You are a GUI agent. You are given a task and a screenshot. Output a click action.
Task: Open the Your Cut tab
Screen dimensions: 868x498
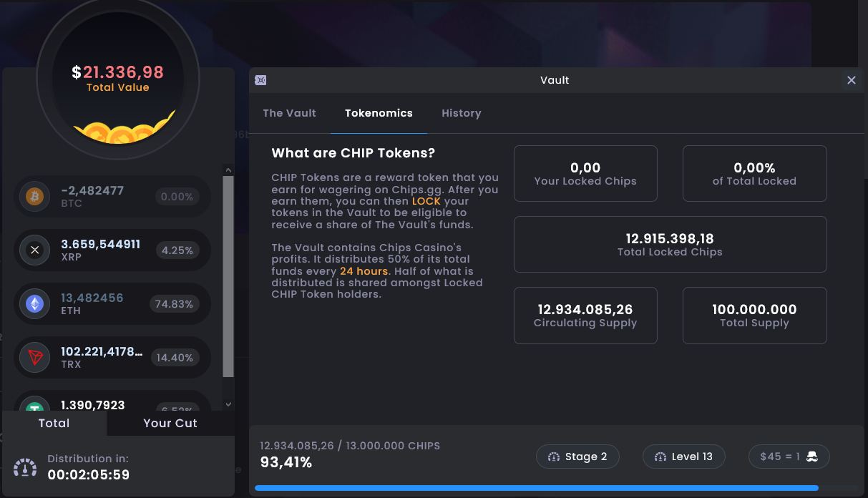(170, 423)
